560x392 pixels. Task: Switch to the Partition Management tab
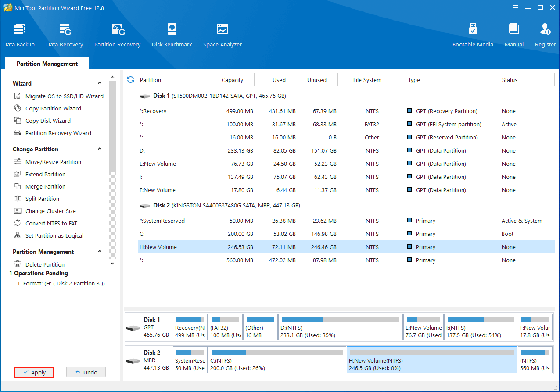47,64
